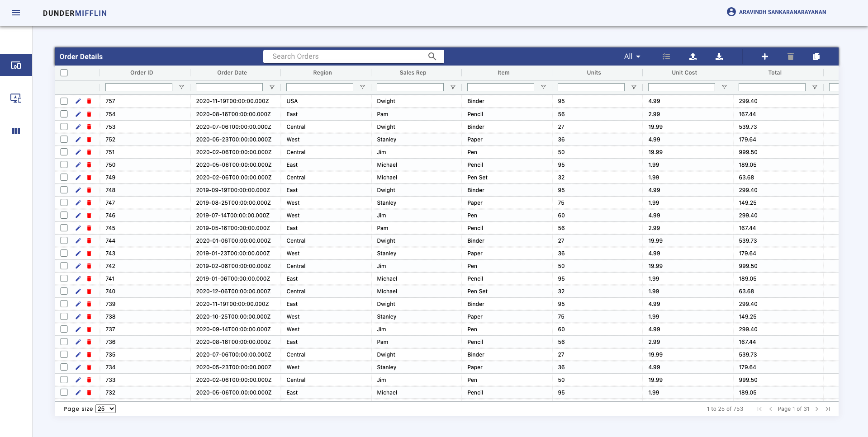Sort by the Units column header
Image resolution: width=868 pixels, height=437 pixels.
click(594, 73)
